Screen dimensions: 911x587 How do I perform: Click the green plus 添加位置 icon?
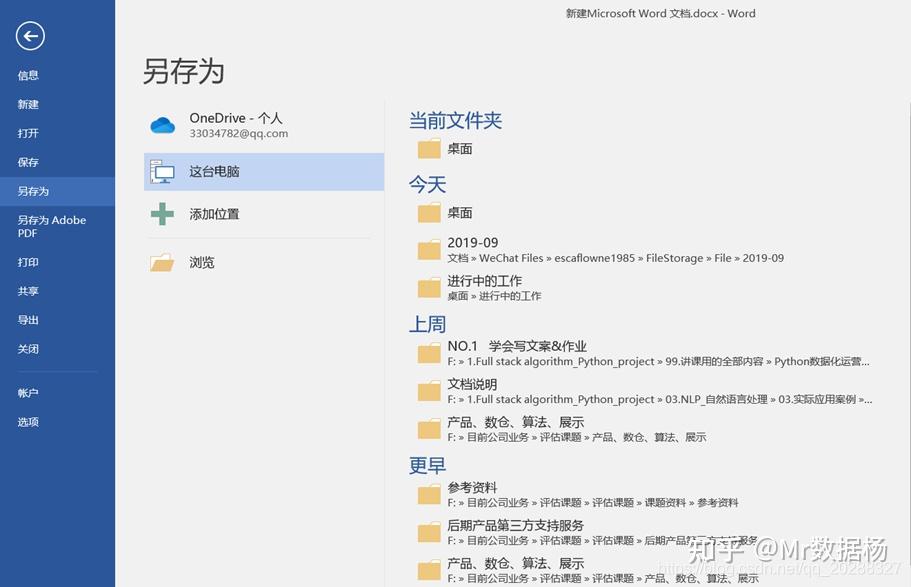point(163,214)
